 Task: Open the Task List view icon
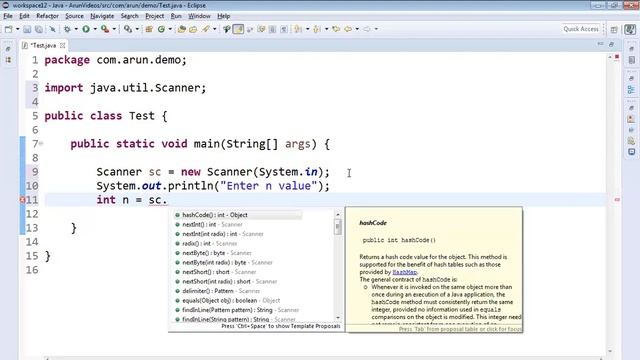631,60
